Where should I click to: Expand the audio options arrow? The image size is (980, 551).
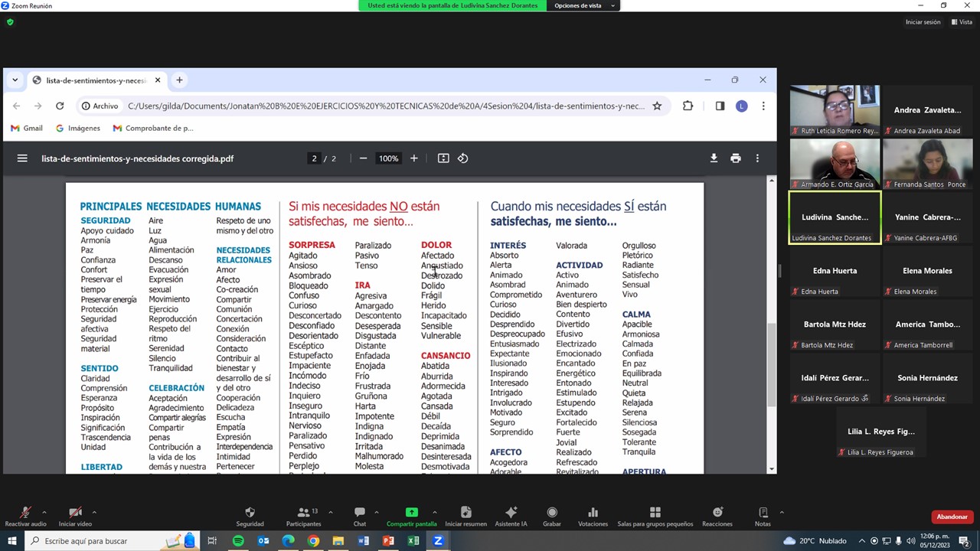pos(44,512)
